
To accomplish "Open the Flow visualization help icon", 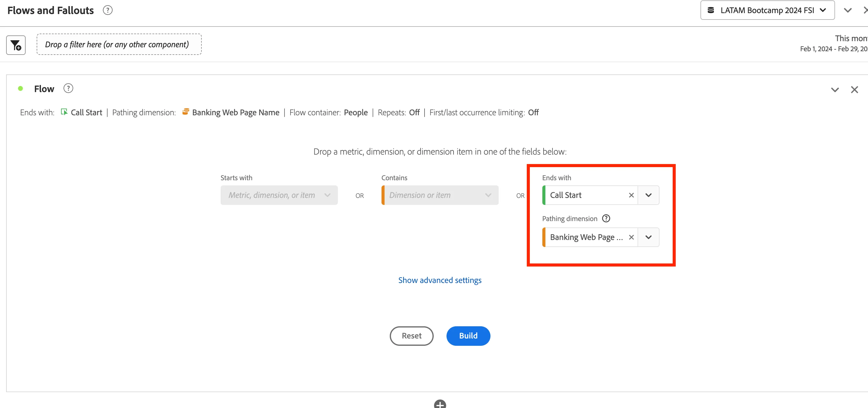I will tap(68, 88).
